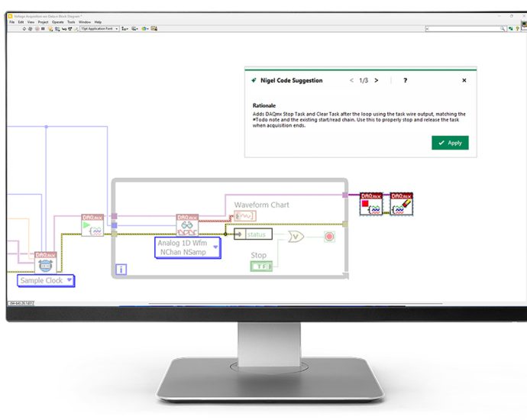Click the loop iteration terminal i
This screenshot has height=420, width=527.
[121, 270]
